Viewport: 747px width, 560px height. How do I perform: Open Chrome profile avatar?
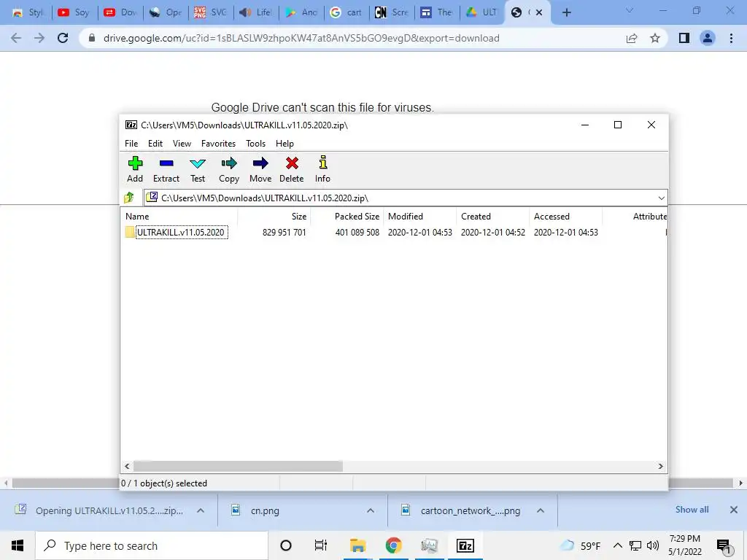708,38
